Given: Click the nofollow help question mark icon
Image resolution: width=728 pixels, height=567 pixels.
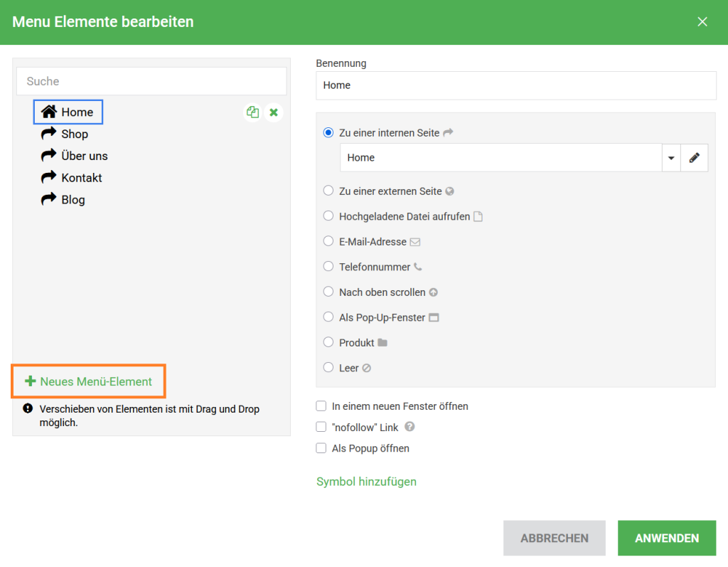Looking at the screenshot, I should [409, 427].
